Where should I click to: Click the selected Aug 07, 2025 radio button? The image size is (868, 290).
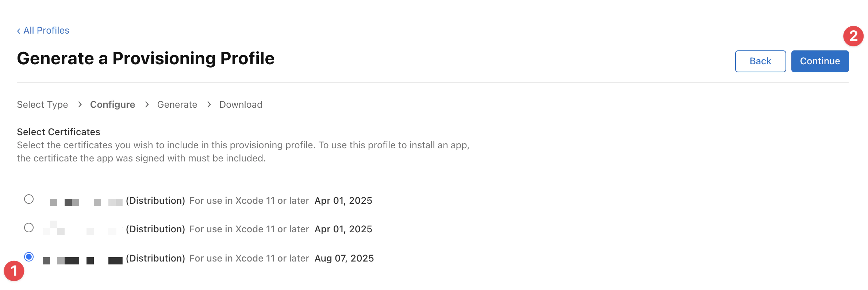(29, 257)
